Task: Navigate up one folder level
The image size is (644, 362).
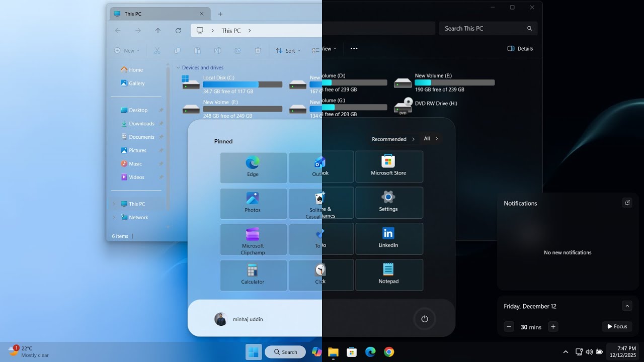Action: click(158, 31)
